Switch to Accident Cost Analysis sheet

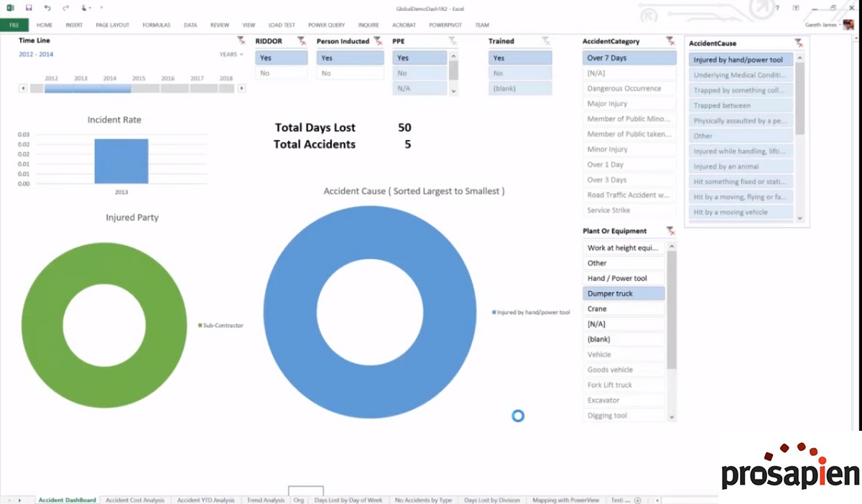(135, 500)
